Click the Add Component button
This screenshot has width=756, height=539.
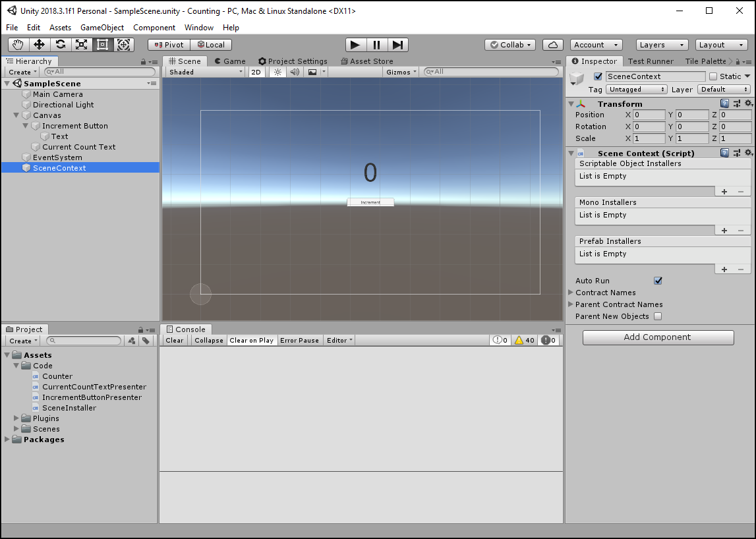coord(658,337)
